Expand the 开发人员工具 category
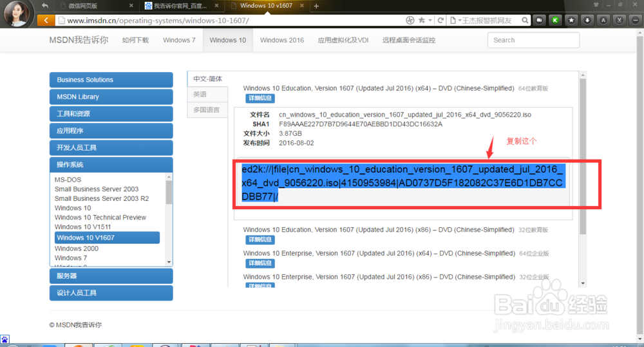 pos(111,148)
